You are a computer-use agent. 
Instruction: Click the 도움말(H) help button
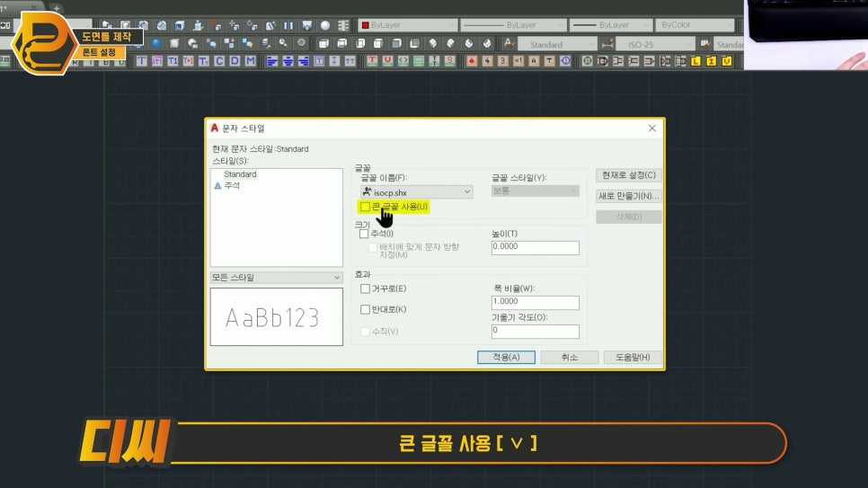tap(633, 358)
